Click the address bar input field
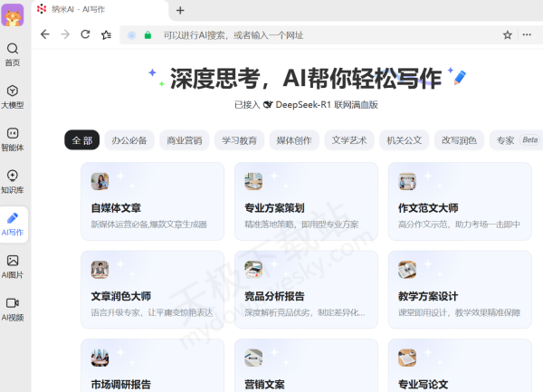543x392 pixels. coord(317,35)
